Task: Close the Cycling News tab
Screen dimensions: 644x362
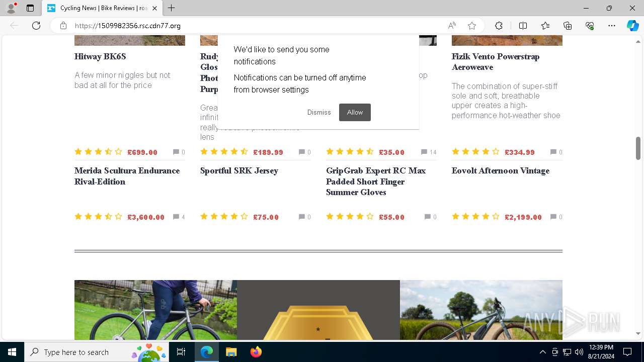Action: click(x=154, y=8)
